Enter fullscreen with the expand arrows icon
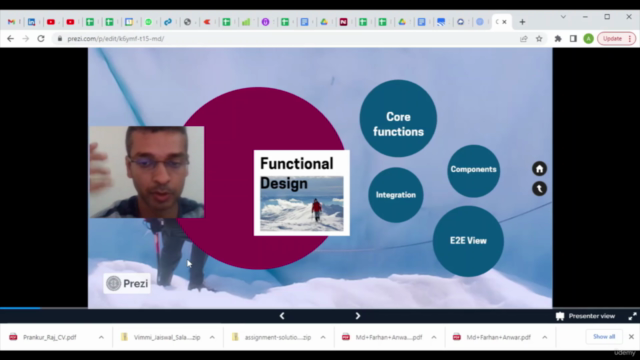The width and height of the screenshot is (640, 360). (632, 316)
